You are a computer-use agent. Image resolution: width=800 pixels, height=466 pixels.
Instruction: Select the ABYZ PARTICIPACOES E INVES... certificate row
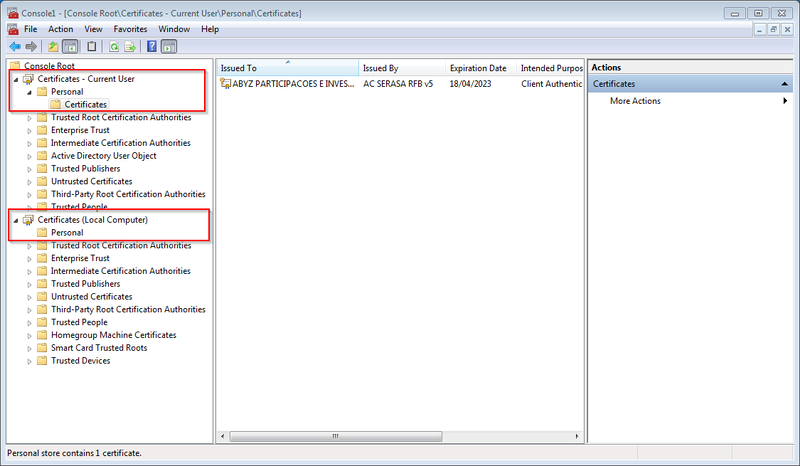pos(293,84)
